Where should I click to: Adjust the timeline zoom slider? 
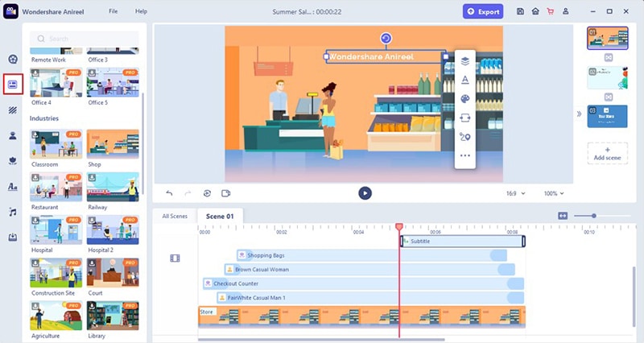point(593,216)
